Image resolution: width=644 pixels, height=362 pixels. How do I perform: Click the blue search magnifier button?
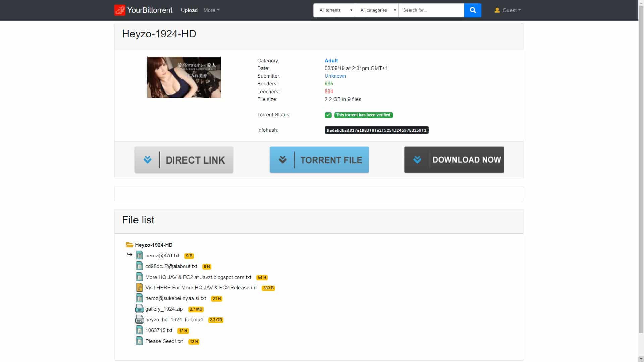coord(473,10)
